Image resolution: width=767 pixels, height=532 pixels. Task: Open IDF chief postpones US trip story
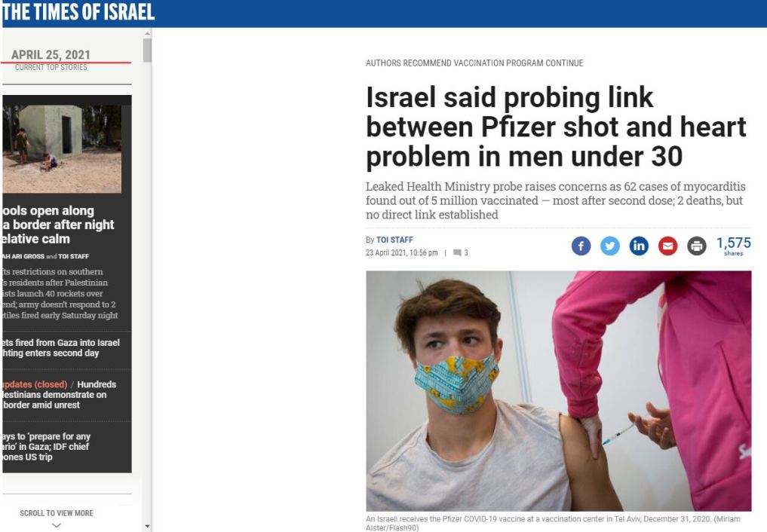[47, 447]
